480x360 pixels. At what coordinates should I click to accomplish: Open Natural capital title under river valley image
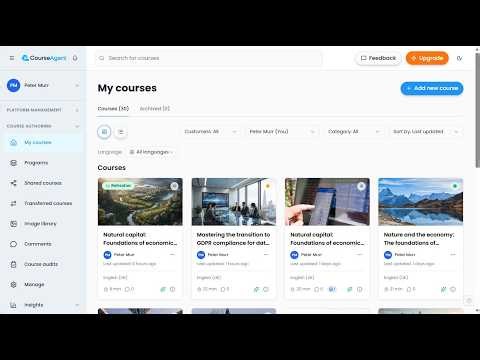140,239
